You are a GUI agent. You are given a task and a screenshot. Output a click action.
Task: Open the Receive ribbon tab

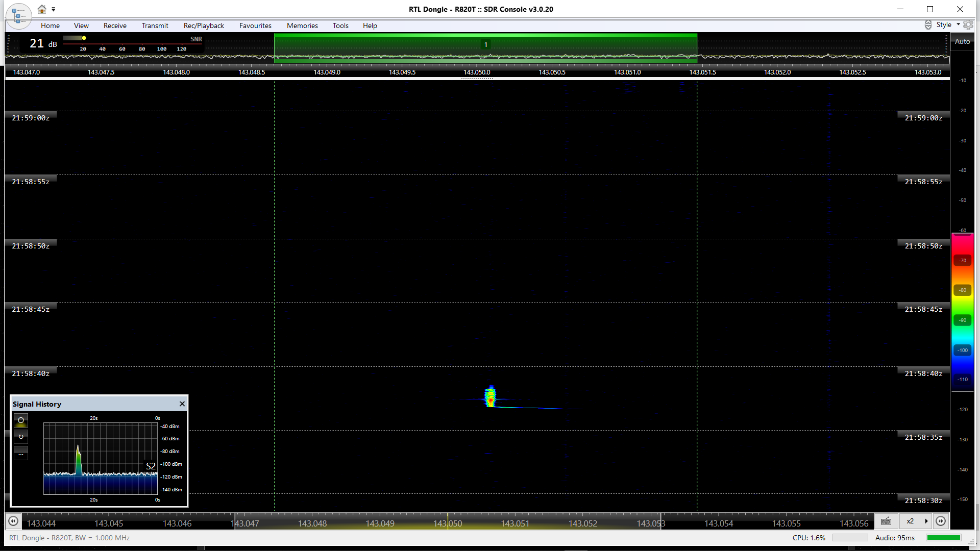pyautogui.click(x=115, y=26)
